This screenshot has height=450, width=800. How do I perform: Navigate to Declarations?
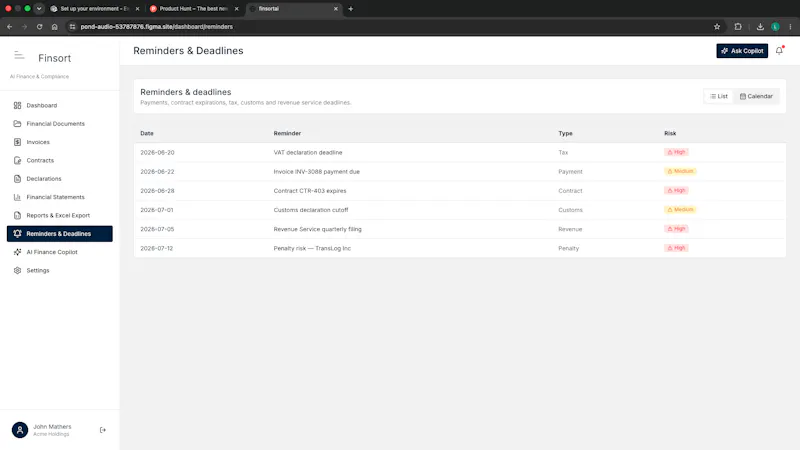pyautogui.click(x=60, y=179)
